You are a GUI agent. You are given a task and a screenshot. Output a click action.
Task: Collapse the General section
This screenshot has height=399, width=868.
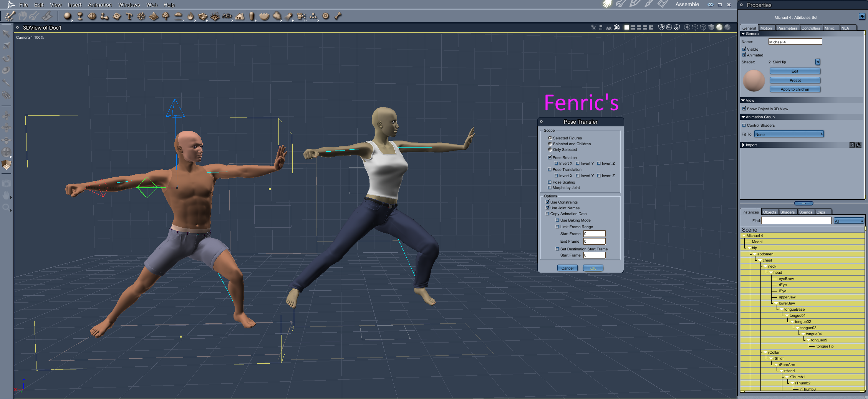tap(743, 34)
